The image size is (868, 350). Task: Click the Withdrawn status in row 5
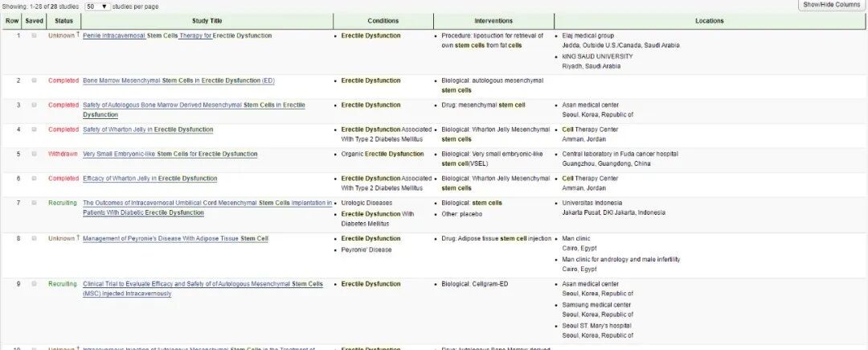(x=63, y=154)
